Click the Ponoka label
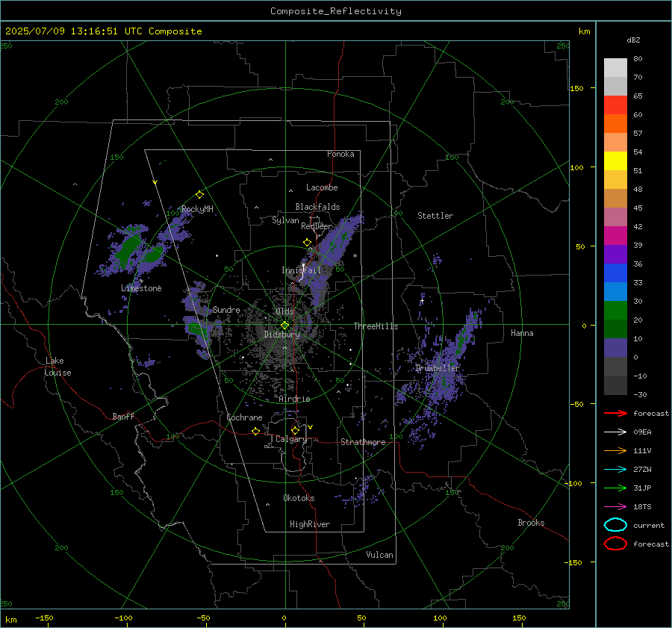 click(340, 154)
